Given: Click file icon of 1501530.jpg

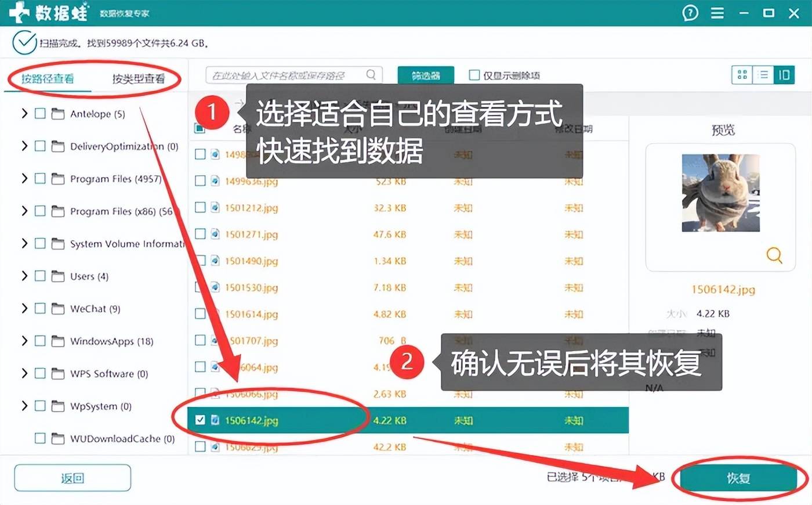Looking at the screenshot, I should [215, 287].
